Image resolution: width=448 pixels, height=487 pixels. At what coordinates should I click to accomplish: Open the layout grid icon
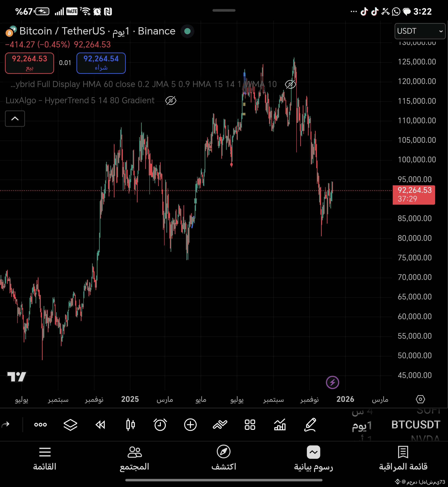pyautogui.click(x=250, y=424)
